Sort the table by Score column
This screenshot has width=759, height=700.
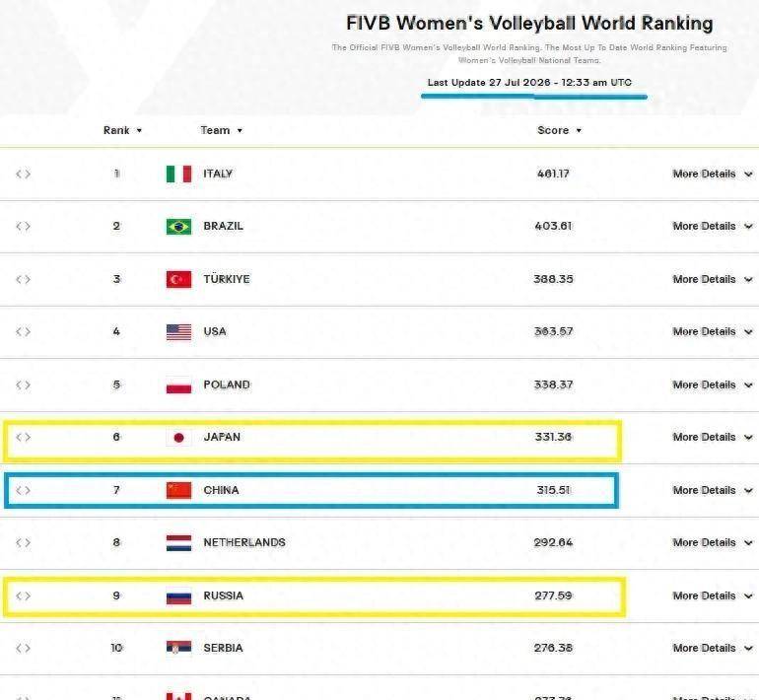click(x=559, y=130)
